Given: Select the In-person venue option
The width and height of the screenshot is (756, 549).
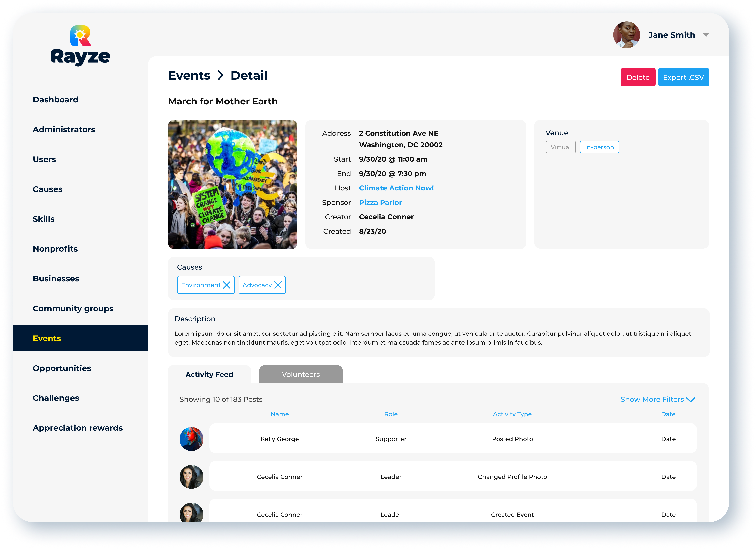Looking at the screenshot, I should click(599, 147).
